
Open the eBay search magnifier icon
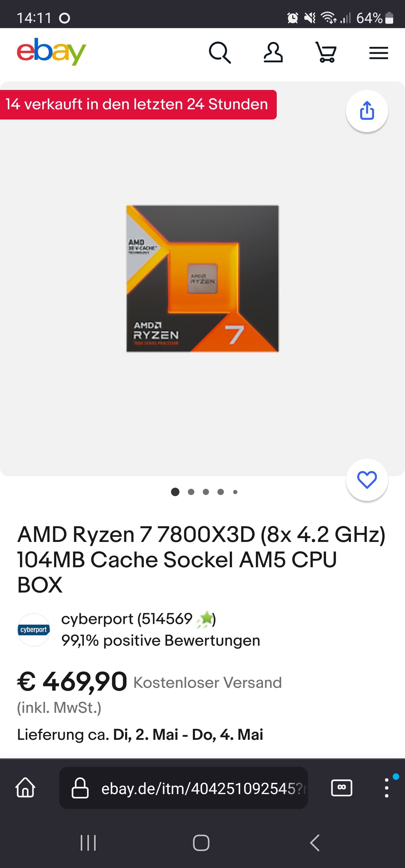click(220, 53)
